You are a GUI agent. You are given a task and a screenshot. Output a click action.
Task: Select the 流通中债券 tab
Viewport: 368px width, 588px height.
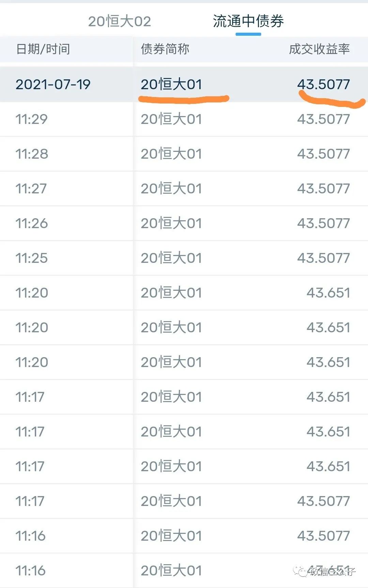coord(248,21)
